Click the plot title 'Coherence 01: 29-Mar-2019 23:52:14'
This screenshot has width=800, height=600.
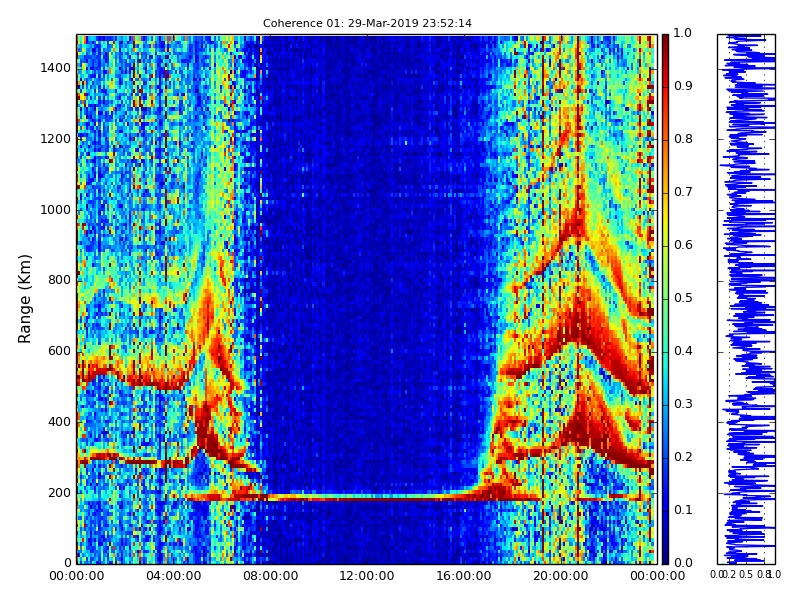click(x=367, y=23)
